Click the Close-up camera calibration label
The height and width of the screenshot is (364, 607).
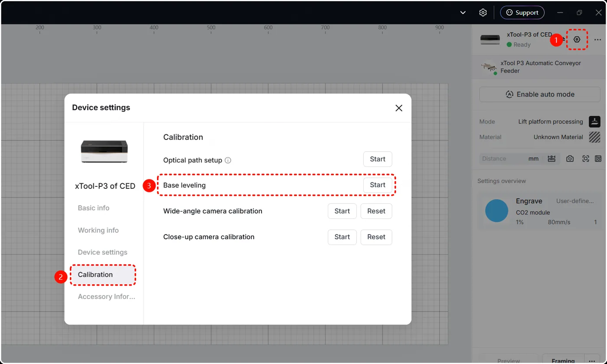[x=209, y=237]
